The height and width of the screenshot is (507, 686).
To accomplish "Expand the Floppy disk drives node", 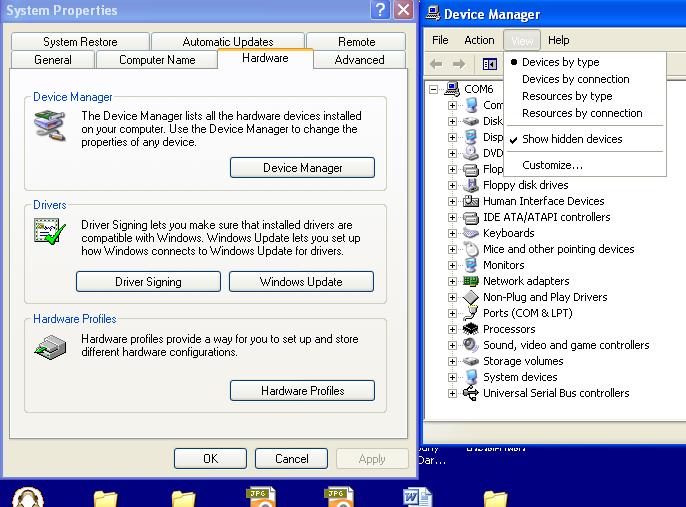I will 452,185.
